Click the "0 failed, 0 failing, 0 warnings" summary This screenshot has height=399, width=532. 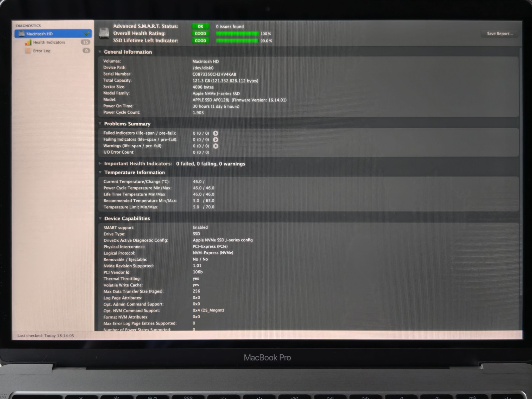(211, 164)
